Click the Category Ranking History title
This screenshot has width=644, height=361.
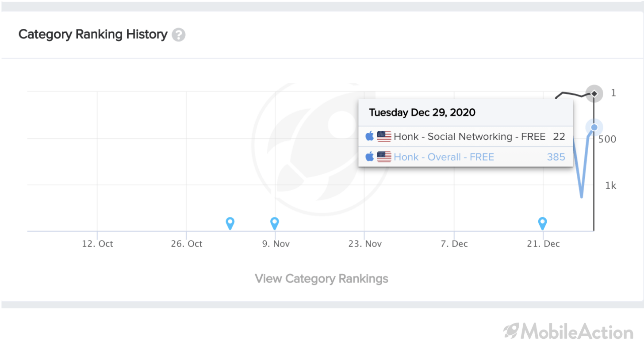(93, 34)
